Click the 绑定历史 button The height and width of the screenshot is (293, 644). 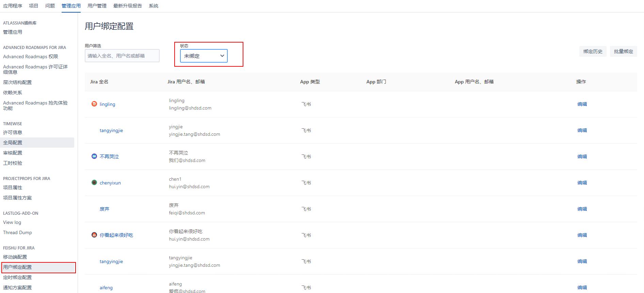[x=593, y=51]
